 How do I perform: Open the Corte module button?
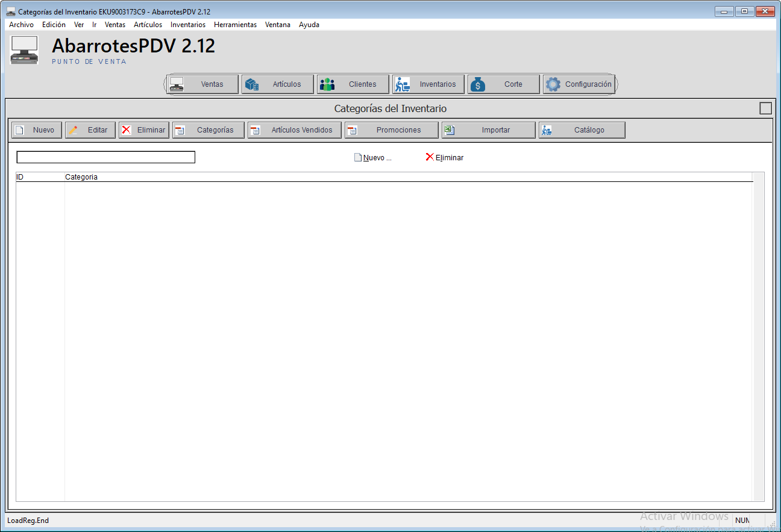(504, 84)
